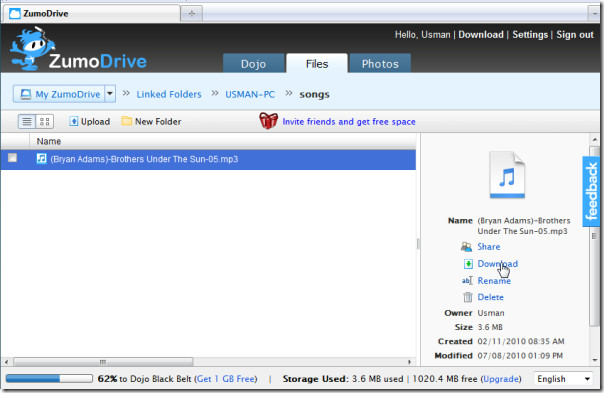Click the horizontal scrollbar thumb

click(103, 362)
